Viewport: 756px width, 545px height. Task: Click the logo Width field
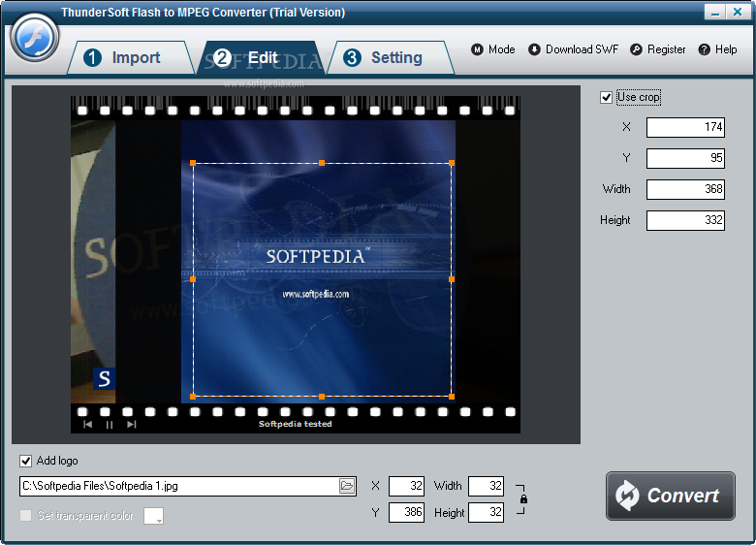486,486
